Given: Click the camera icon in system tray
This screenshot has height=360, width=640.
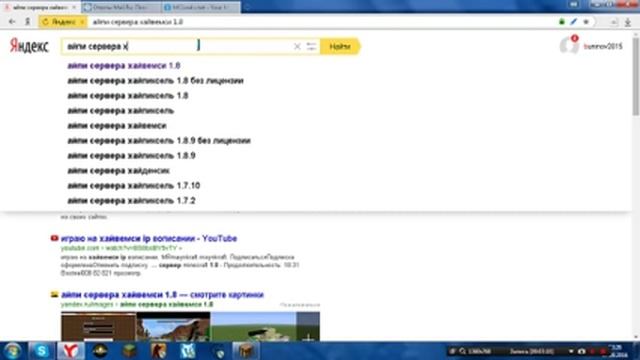Looking at the screenshot, I should click(x=582, y=351).
